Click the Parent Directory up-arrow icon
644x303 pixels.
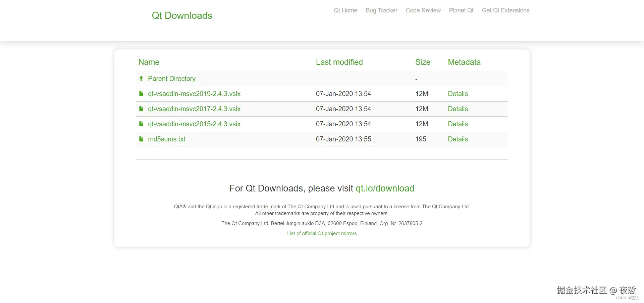coord(141,78)
